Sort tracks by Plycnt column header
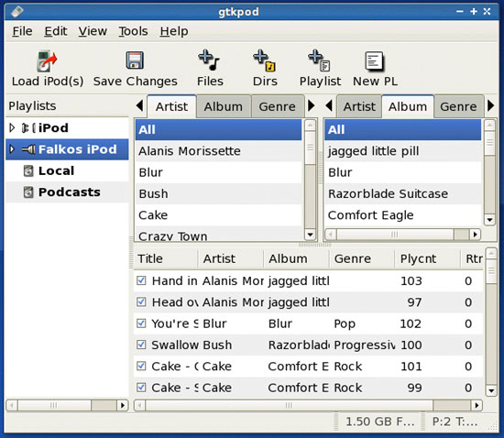Screen dimensions: 504x438 pos(428,258)
